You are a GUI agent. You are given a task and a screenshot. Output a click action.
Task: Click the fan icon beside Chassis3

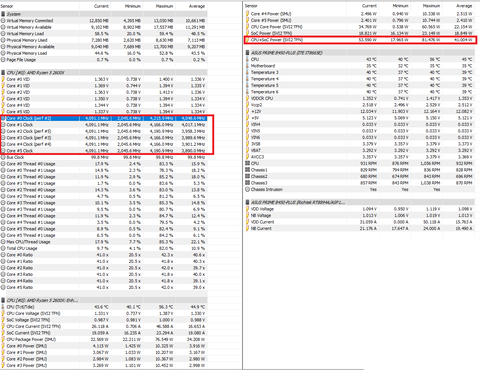click(247, 183)
